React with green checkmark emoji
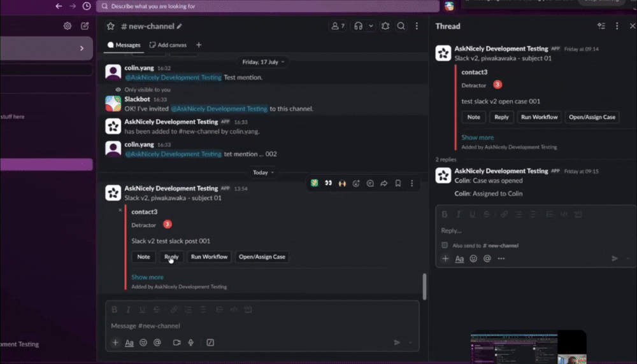637x364 pixels. (x=315, y=183)
